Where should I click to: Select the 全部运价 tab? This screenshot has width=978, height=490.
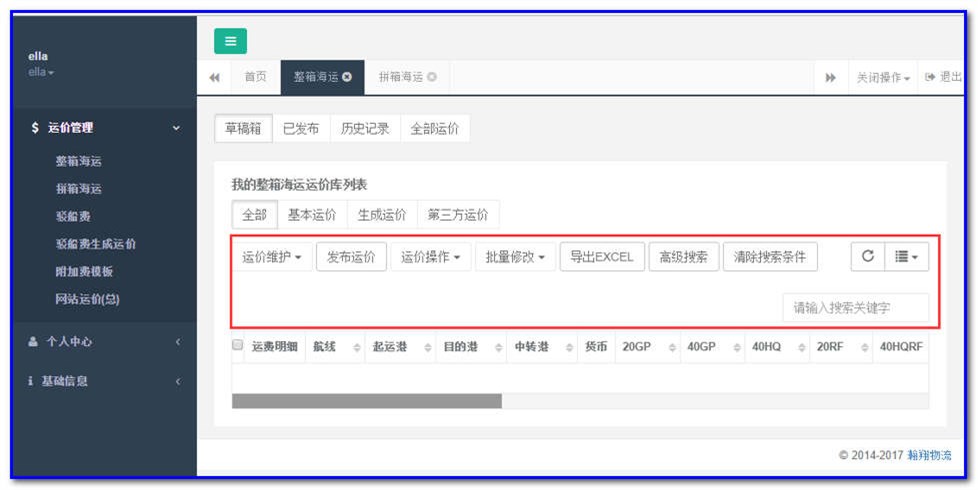tap(435, 129)
